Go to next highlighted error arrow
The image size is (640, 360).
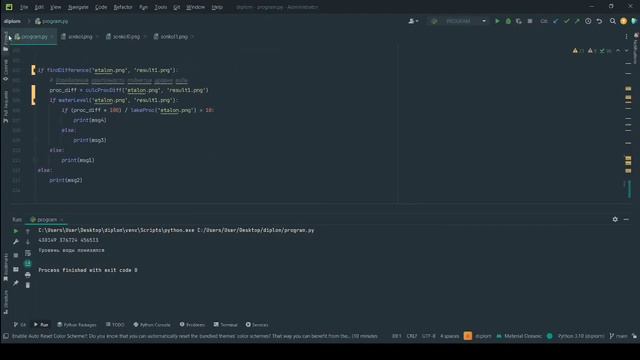[626, 51]
